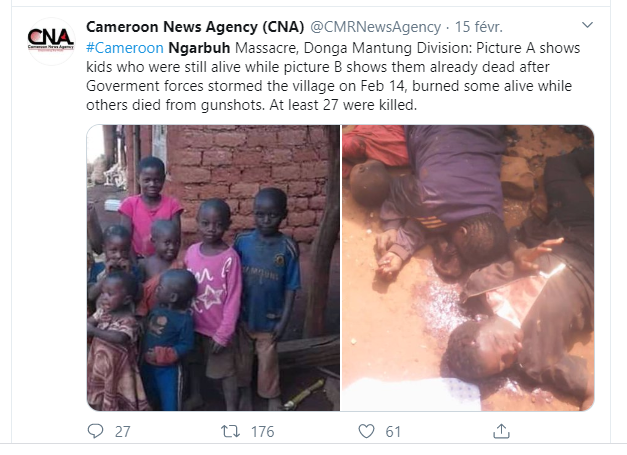Click tweet text line mentioning Feb 14

[x=329, y=86]
